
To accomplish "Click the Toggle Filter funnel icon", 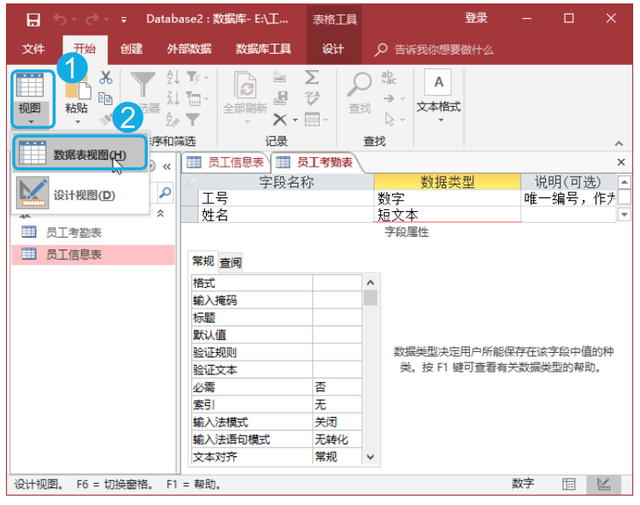I will point(193,119).
